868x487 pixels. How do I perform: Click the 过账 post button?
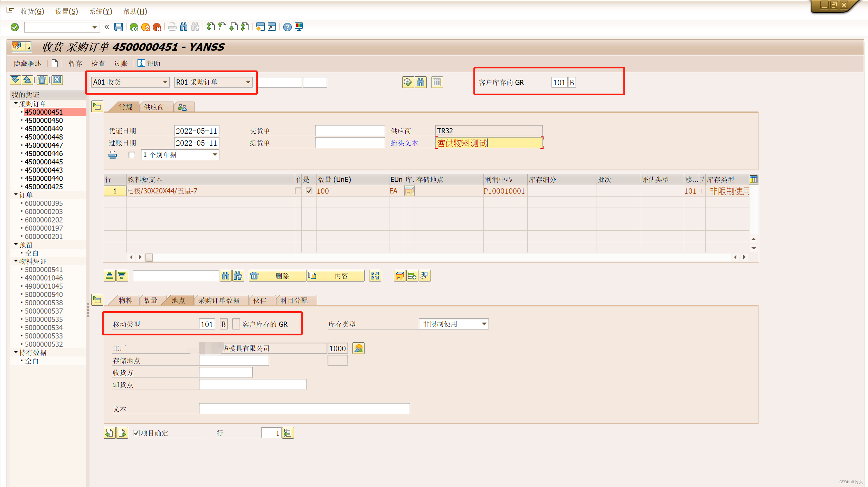point(121,64)
